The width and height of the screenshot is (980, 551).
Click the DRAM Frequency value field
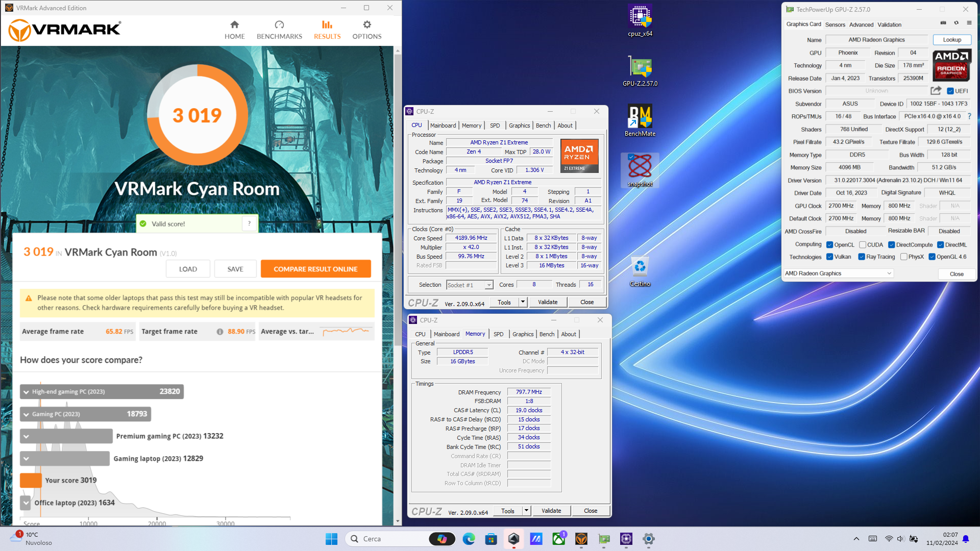(529, 392)
